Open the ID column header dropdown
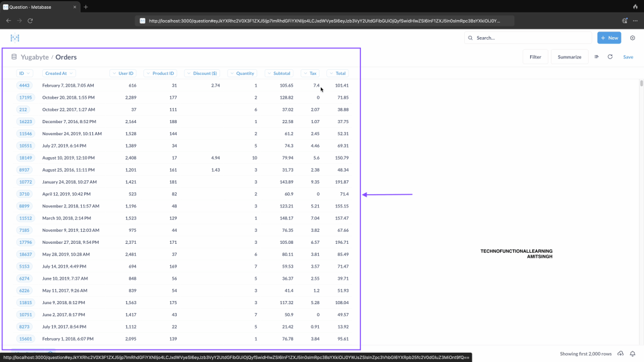Viewport: 644px width, 362px height. click(25, 74)
